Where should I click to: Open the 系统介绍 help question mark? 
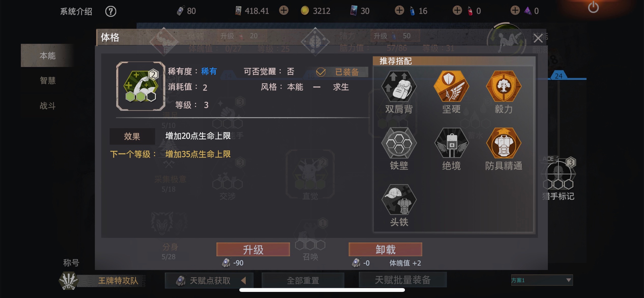pos(111,11)
